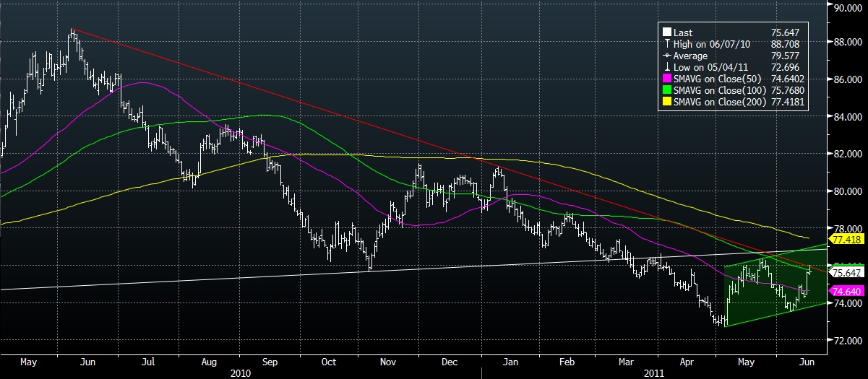This screenshot has width=868, height=379.
Task: Click the yellow 77.418 price tag
Action: (844, 238)
